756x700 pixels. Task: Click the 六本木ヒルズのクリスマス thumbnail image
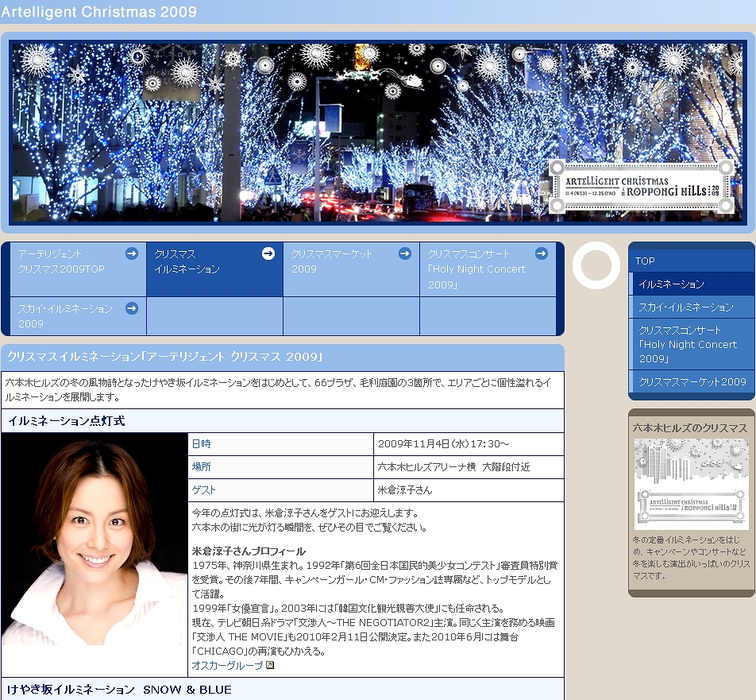point(691,484)
